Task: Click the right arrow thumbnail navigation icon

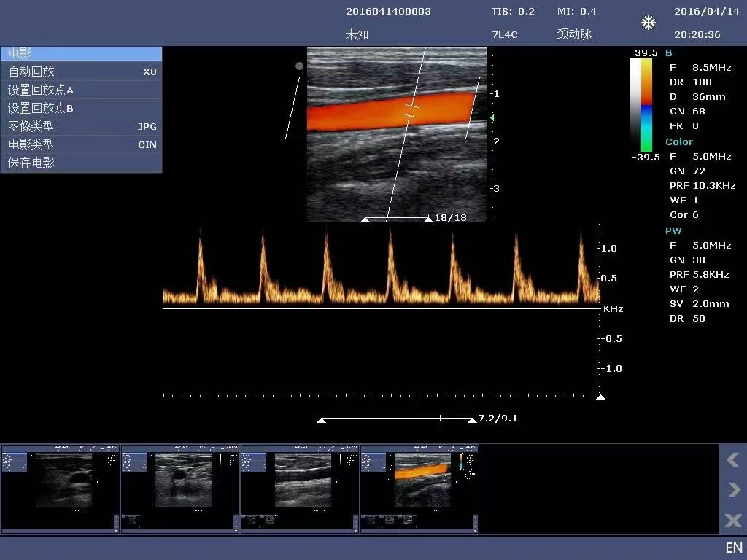Action: point(732,489)
